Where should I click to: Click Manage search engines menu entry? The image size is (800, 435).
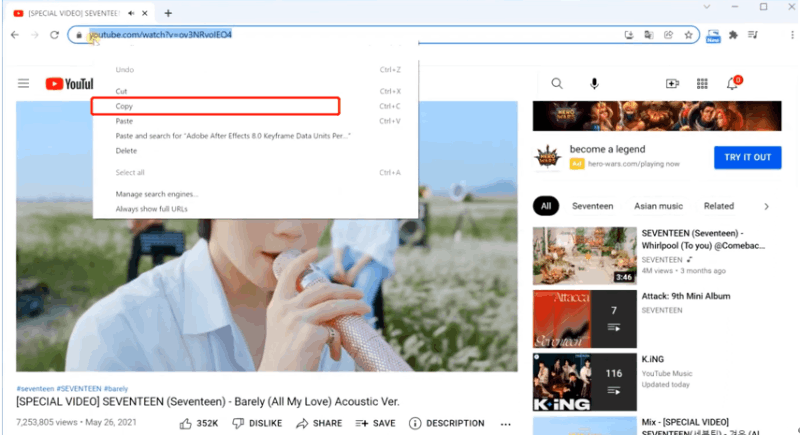tap(255, 194)
